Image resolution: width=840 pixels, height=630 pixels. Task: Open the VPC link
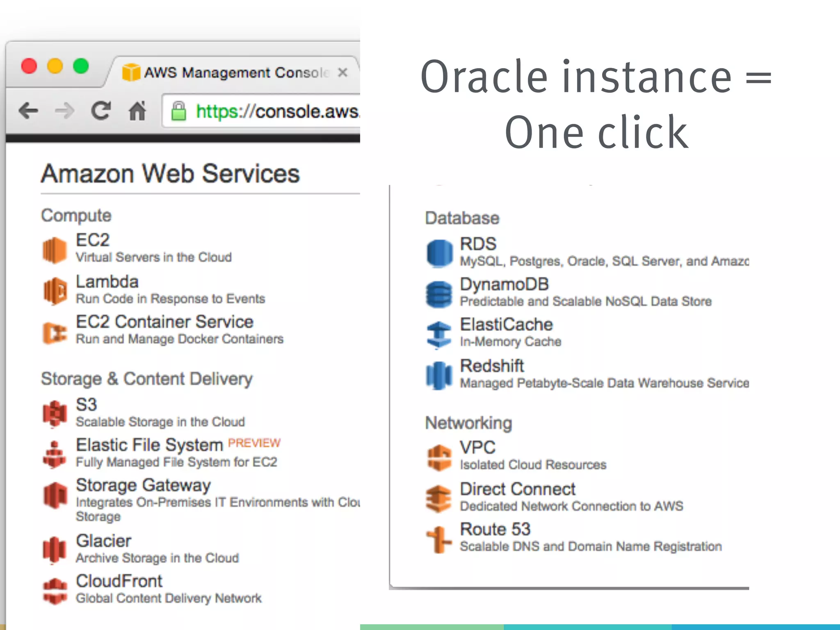click(x=478, y=447)
